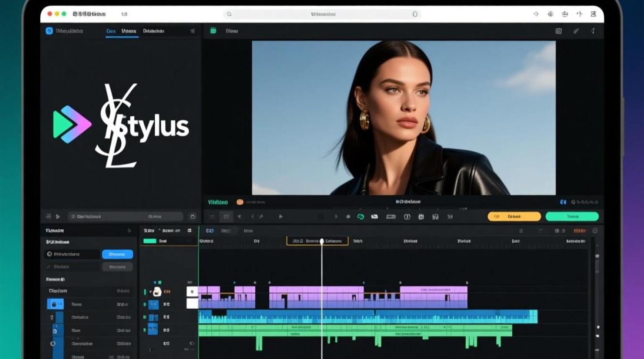Select the green clip on the bottom track

355,330
